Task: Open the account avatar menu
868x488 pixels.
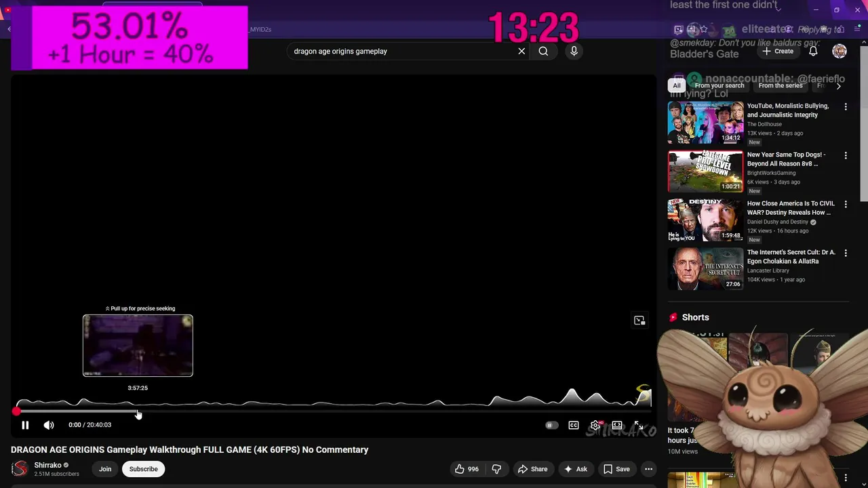Action: coord(840,51)
